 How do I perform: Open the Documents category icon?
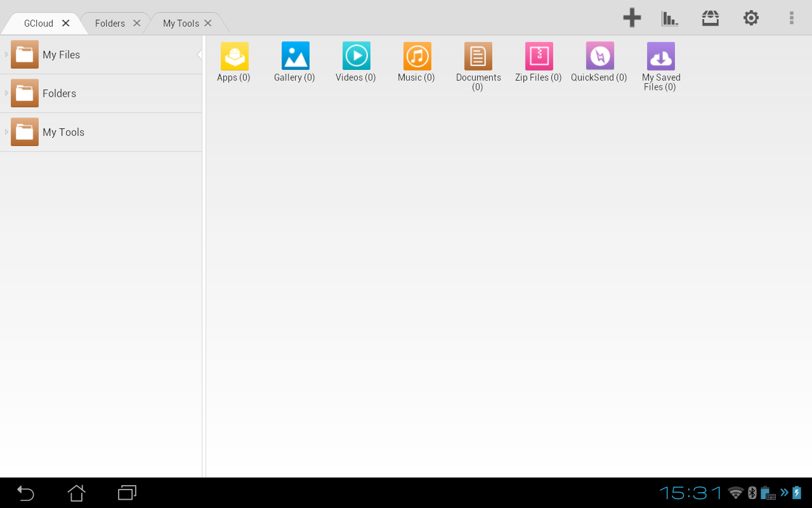coord(478,56)
